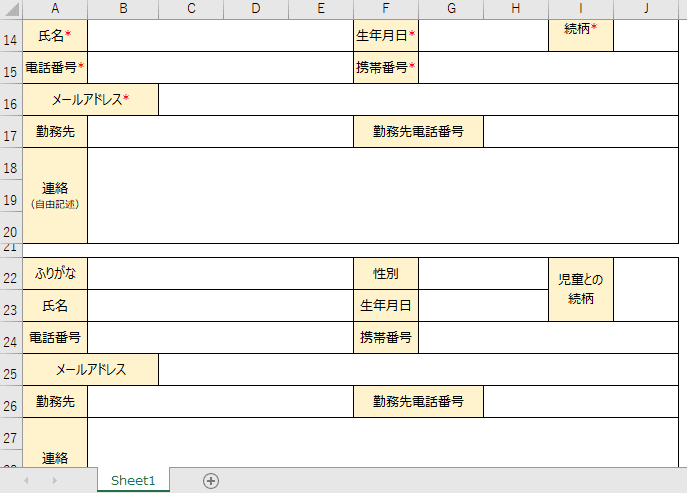Click the メールアドレス* label in row 16
687x493 pixels.
pos(91,99)
